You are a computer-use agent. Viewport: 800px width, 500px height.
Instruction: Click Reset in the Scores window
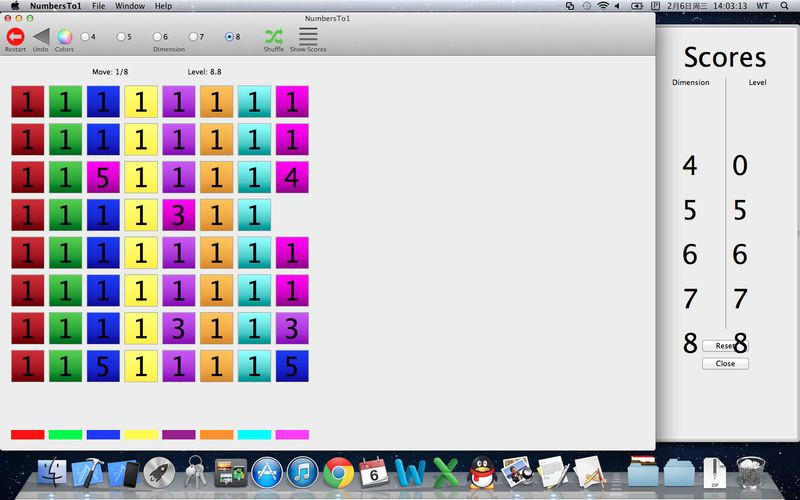725,346
